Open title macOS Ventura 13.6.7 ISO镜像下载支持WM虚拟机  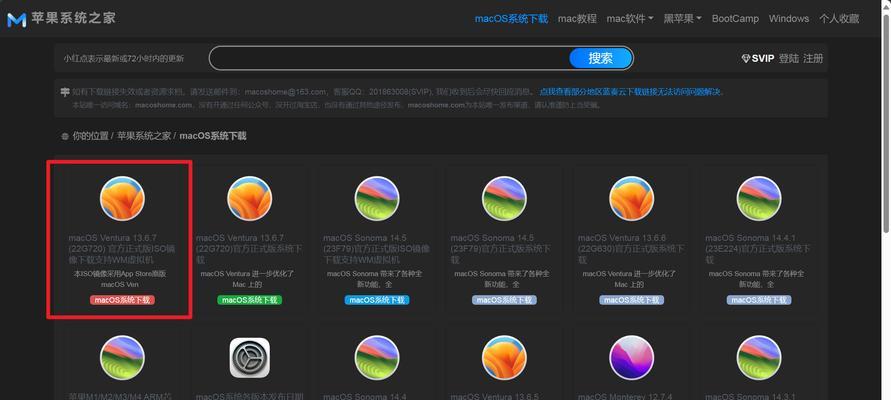[x=122, y=248]
